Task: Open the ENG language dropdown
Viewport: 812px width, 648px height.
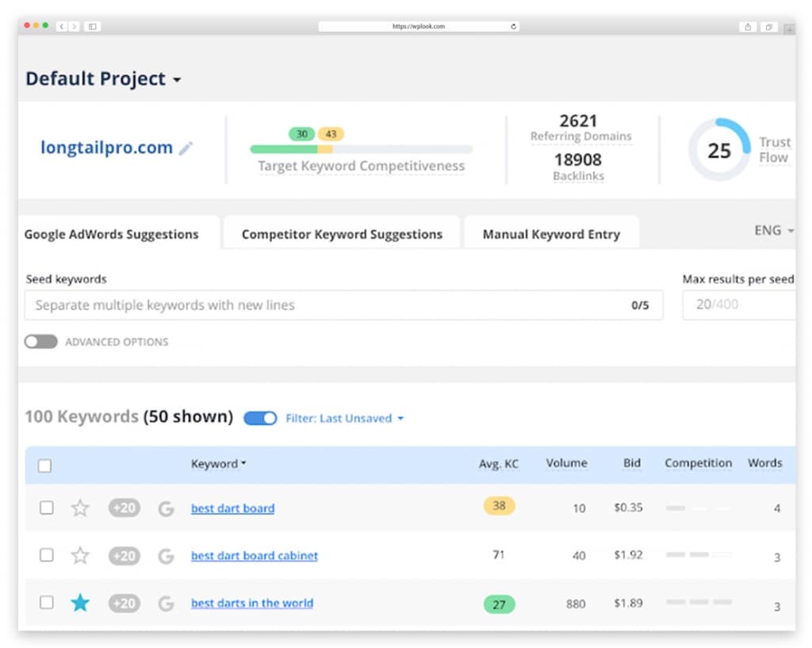Action: click(774, 230)
